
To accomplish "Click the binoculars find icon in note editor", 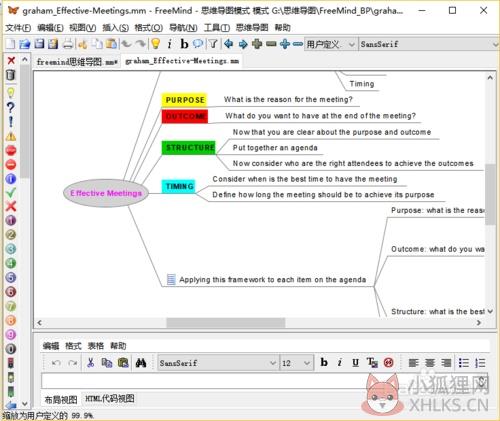I will point(141,363).
